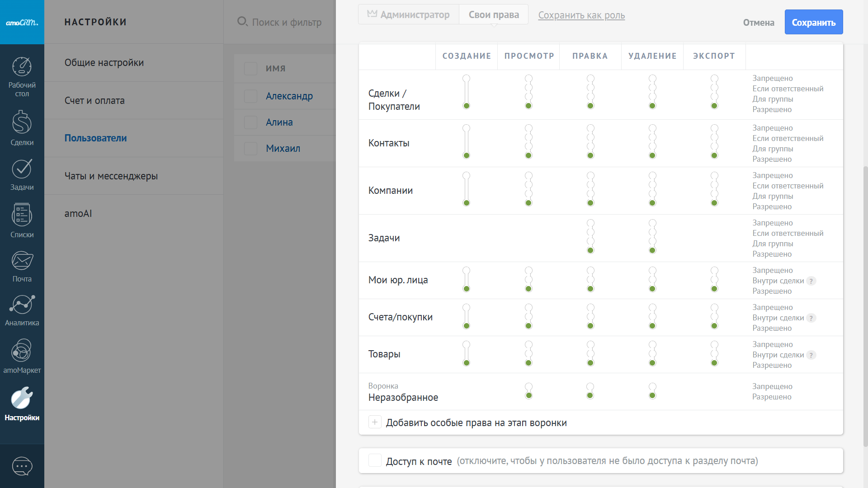
Task: Go to Сделки in the sidebar
Action: tap(22, 123)
